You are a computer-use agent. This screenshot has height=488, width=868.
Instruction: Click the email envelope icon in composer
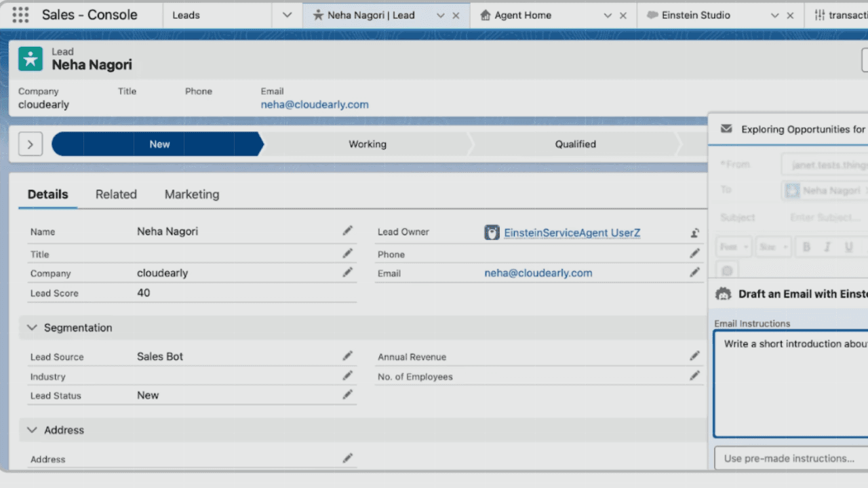tap(726, 129)
